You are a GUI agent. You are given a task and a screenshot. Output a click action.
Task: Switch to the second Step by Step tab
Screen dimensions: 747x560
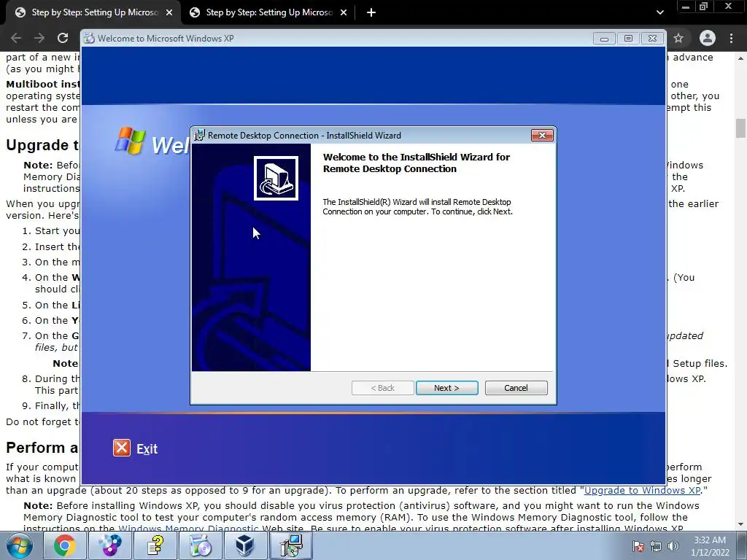pyautogui.click(x=268, y=12)
